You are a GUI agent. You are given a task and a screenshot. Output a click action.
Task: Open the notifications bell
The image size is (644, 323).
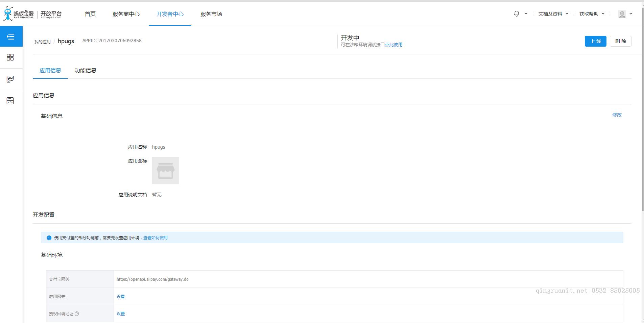tap(517, 14)
